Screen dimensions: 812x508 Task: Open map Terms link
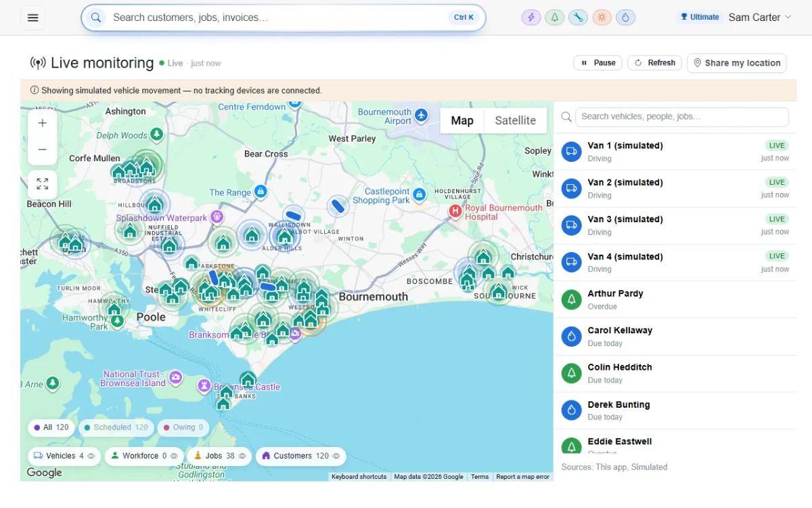pyautogui.click(x=480, y=477)
